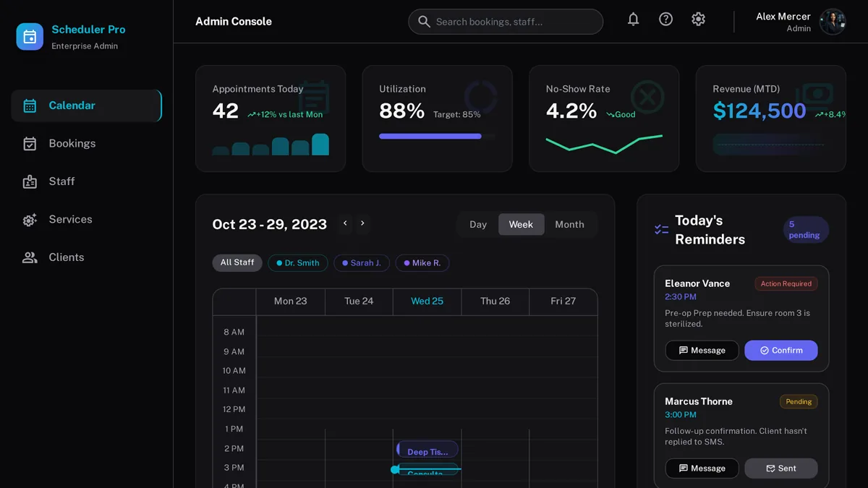The width and height of the screenshot is (868, 488).
Task: Go to next week with right chevron
Action: point(362,223)
